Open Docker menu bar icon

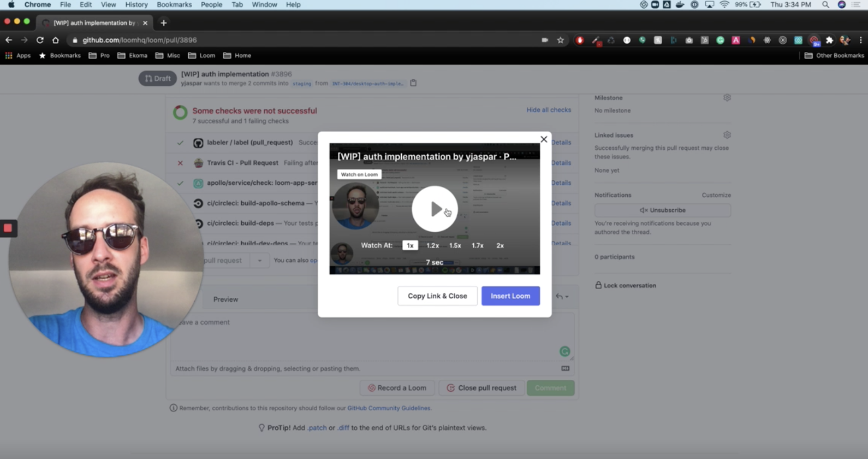(x=680, y=4)
